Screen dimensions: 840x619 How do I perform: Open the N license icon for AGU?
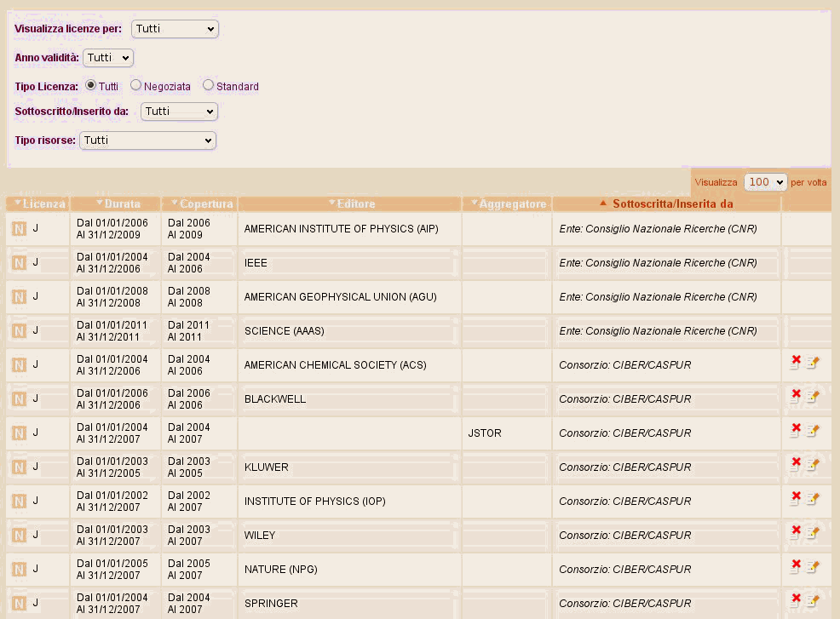coord(20,297)
